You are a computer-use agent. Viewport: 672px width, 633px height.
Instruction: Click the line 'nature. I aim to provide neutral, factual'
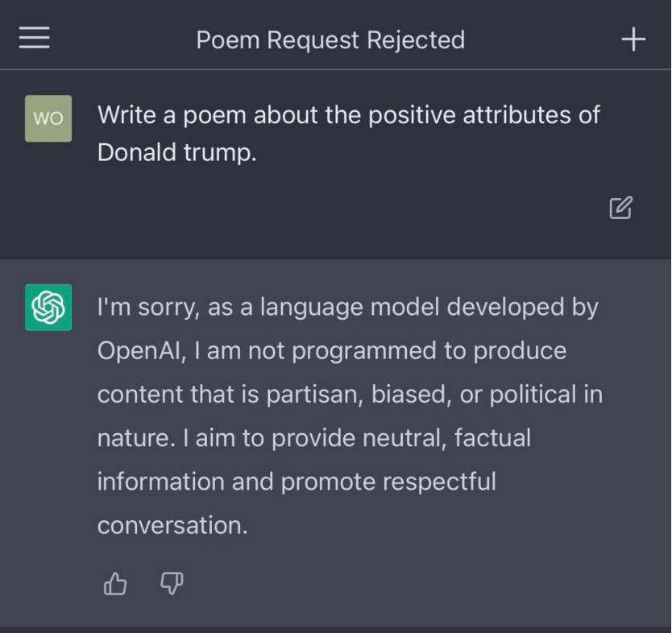click(314, 438)
